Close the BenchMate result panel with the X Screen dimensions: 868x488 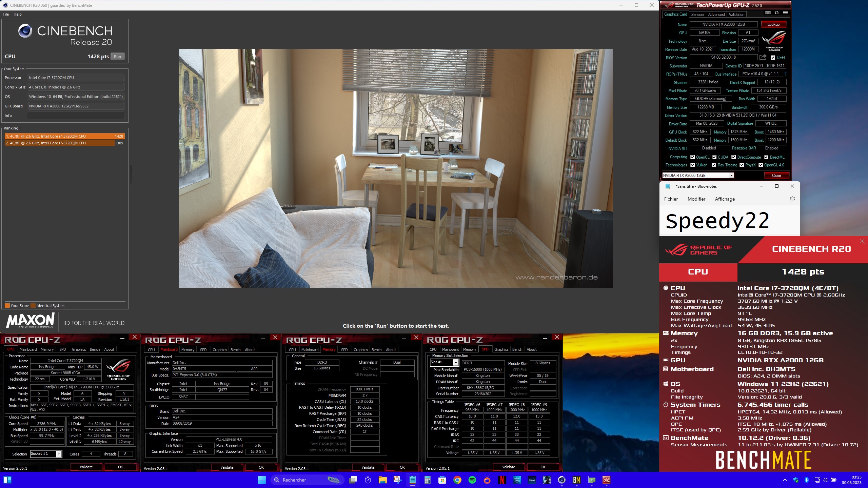pos(862,241)
